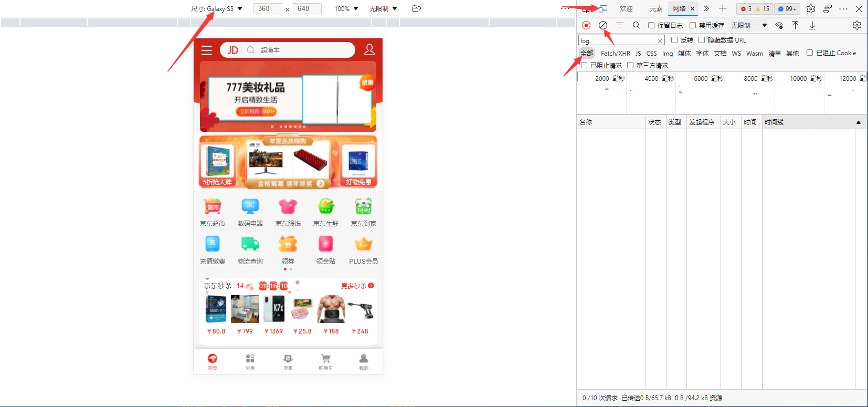The width and height of the screenshot is (868, 407).
Task: Enable 保留日志 checkbox
Action: coord(651,25)
